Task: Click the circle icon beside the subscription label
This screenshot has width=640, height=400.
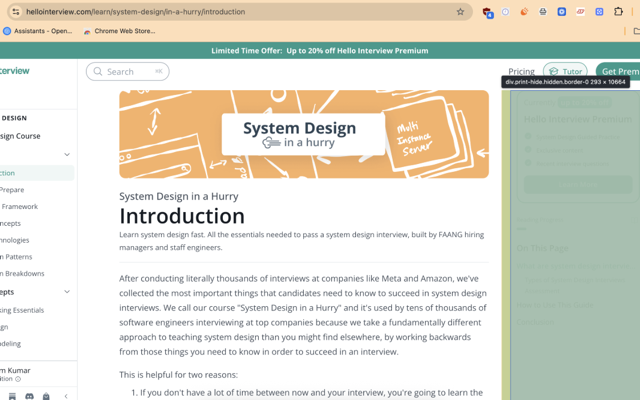Action: click(18, 379)
